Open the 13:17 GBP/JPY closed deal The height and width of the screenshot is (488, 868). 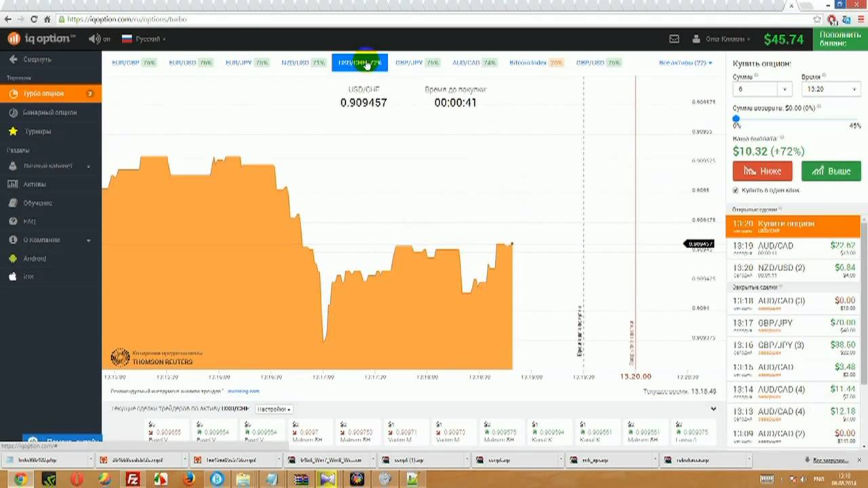pyautogui.click(x=793, y=326)
